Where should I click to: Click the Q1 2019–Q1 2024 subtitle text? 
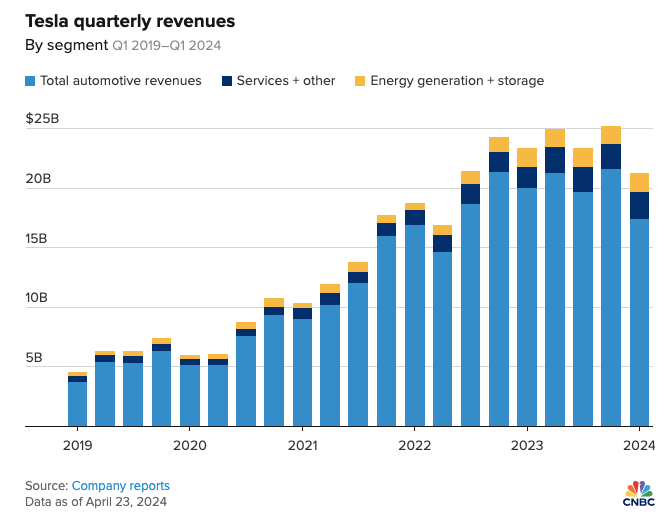(x=166, y=45)
